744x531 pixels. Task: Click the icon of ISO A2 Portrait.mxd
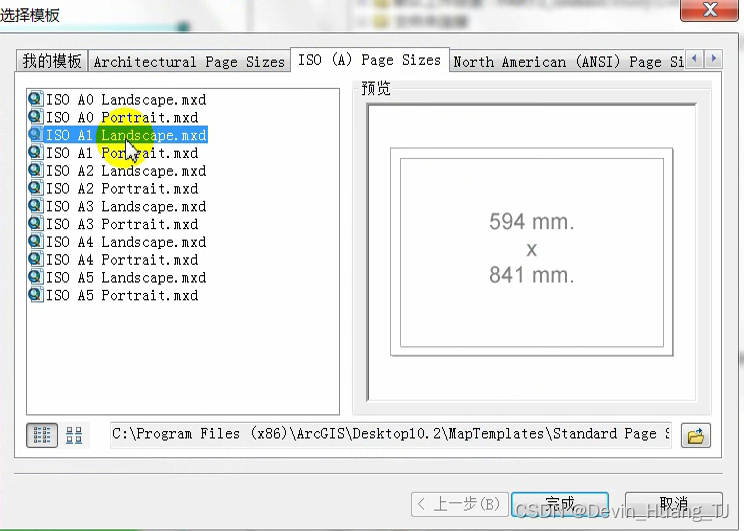click(36, 188)
